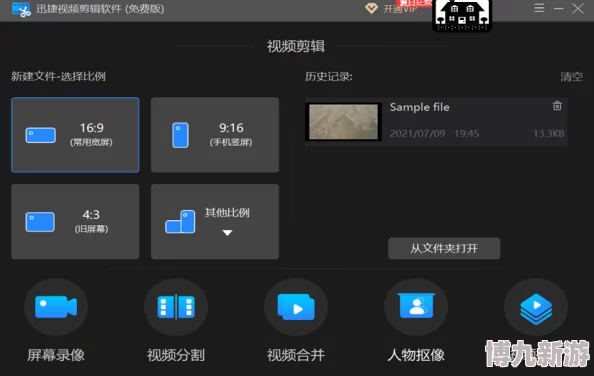Screen dimensions: 594x376
Task: Open the 屏幕录像 screen recording tool
Action: click(56, 307)
